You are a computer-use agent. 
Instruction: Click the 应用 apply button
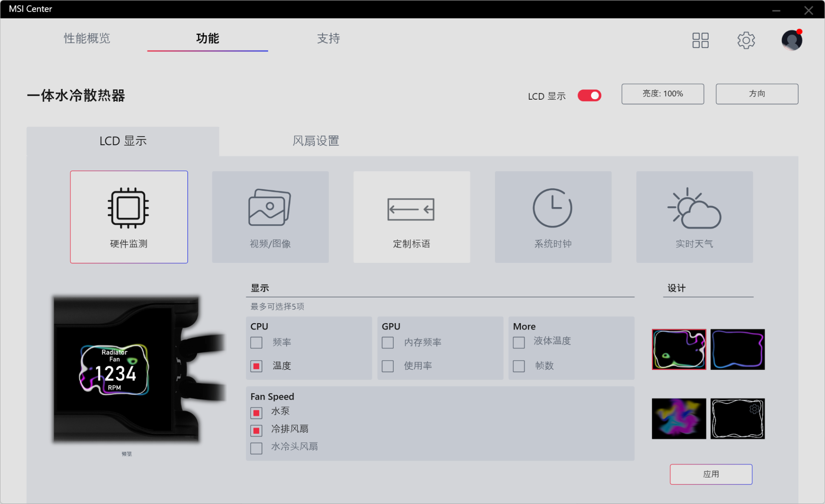coord(711,474)
